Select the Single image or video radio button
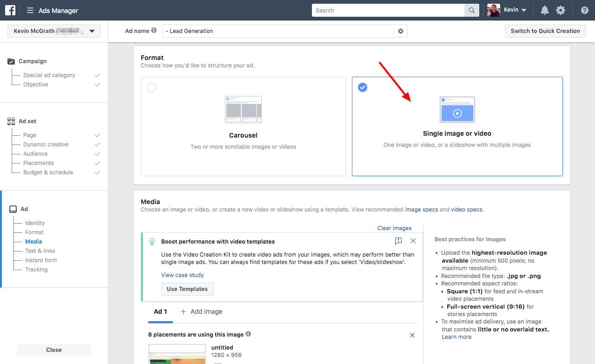 [x=363, y=87]
